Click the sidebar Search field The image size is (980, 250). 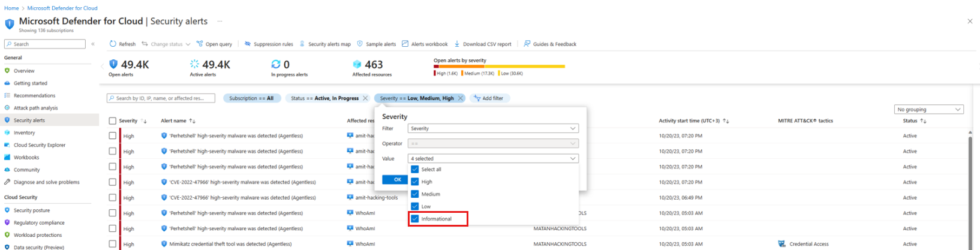[x=45, y=44]
